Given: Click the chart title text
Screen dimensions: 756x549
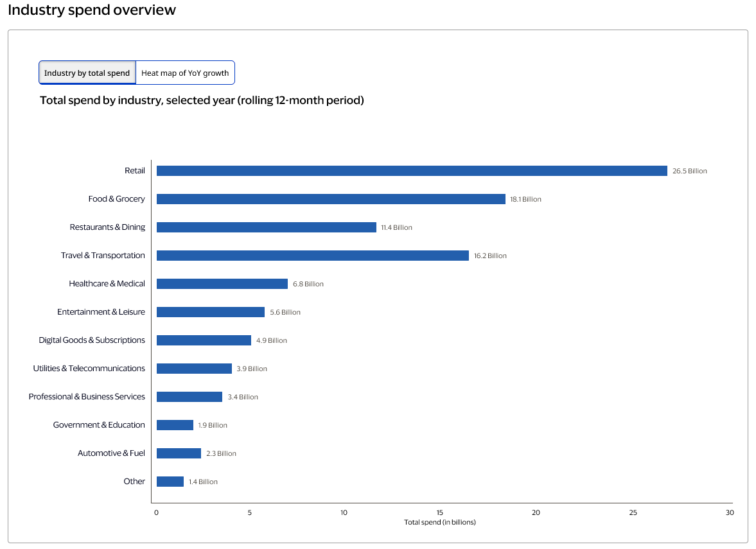Looking at the screenshot, I should point(202,100).
